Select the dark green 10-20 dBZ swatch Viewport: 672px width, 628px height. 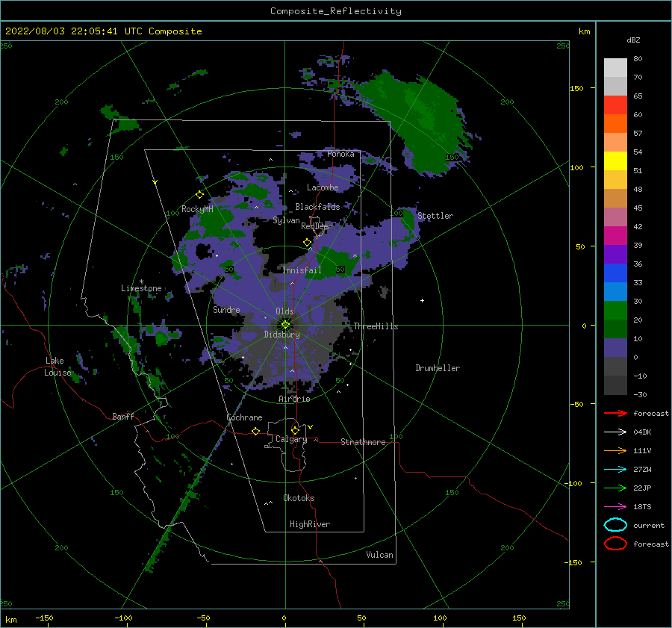pos(615,329)
